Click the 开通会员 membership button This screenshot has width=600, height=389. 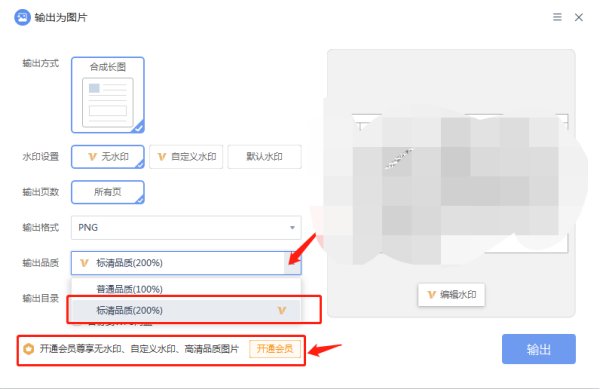coord(275,349)
